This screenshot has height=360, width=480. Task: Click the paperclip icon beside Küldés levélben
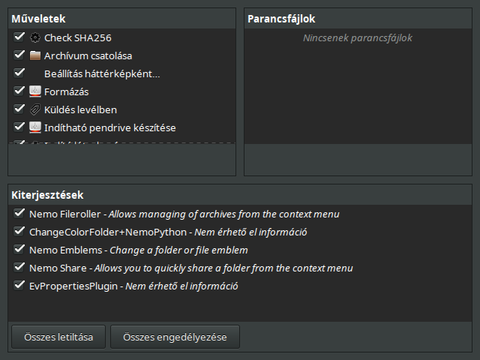(x=35, y=110)
